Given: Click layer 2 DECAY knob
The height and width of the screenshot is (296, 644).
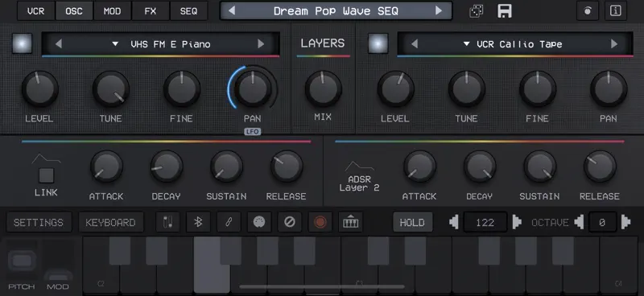Looking at the screenshot, I should point(480,166).
